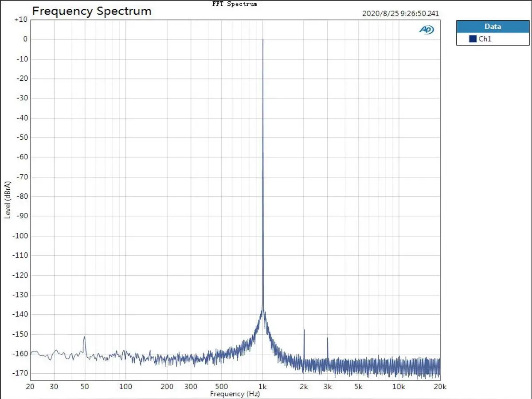Click the Frequency Spectrum title

(x=92, y=11)
